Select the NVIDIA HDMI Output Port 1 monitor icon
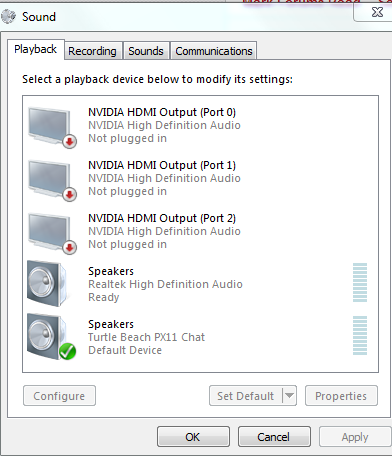The image size is (392, 456). [52, 180]
